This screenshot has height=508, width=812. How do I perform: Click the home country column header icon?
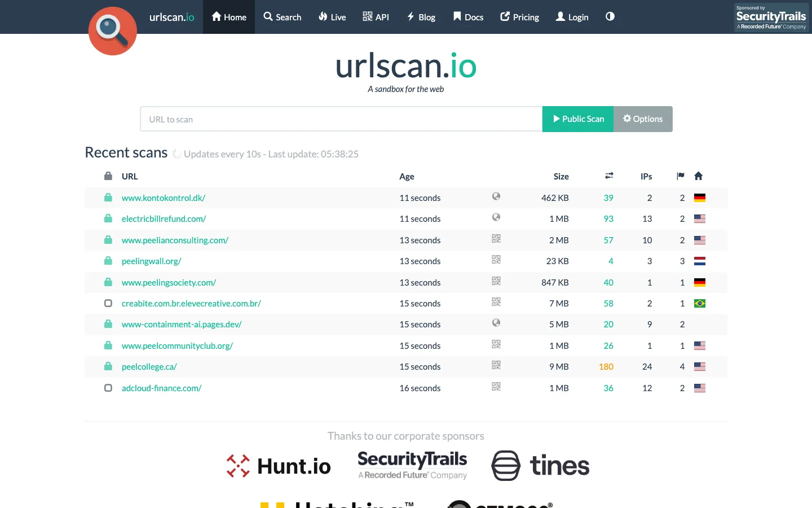pyautogui.click(x=699, y=176)
